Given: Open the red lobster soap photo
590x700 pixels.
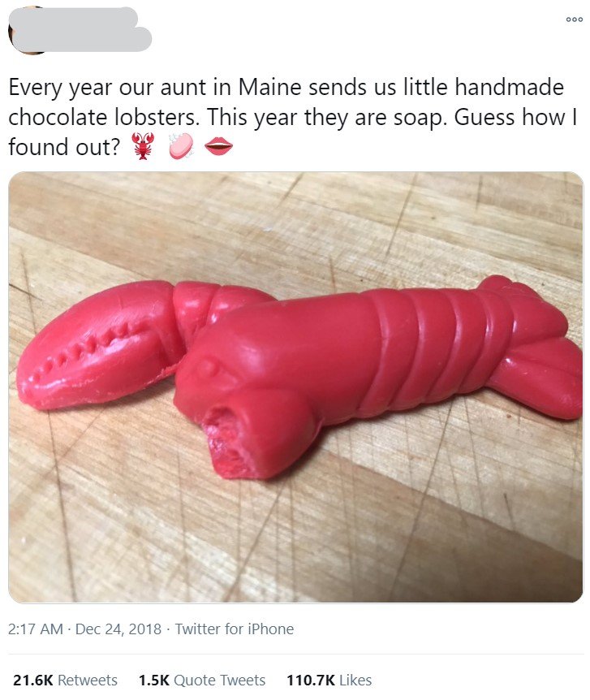Looking at the screenshot, I should point(295,387).
